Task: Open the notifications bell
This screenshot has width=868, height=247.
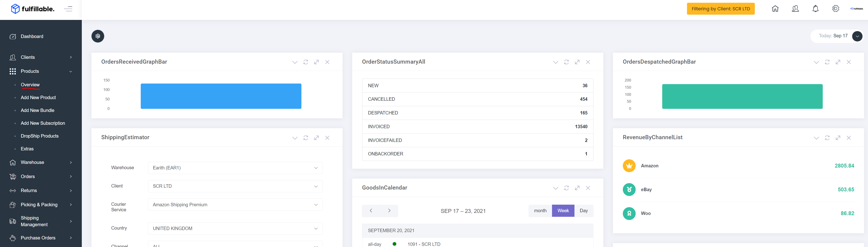Action: [816, 9]
